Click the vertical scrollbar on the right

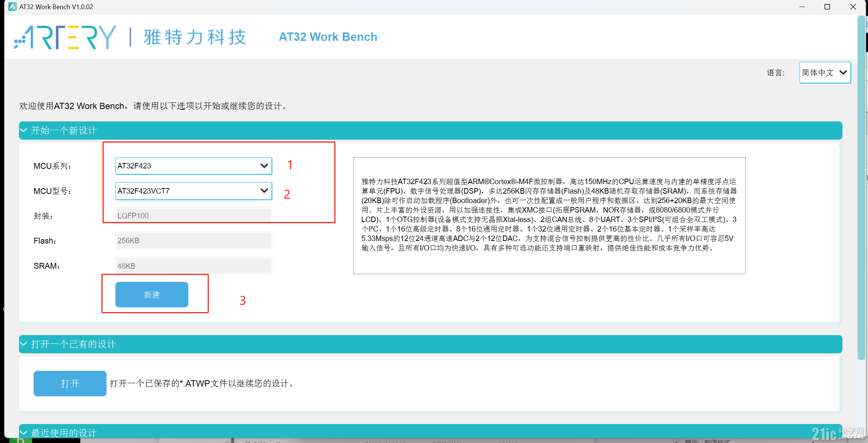click(861, 188)
